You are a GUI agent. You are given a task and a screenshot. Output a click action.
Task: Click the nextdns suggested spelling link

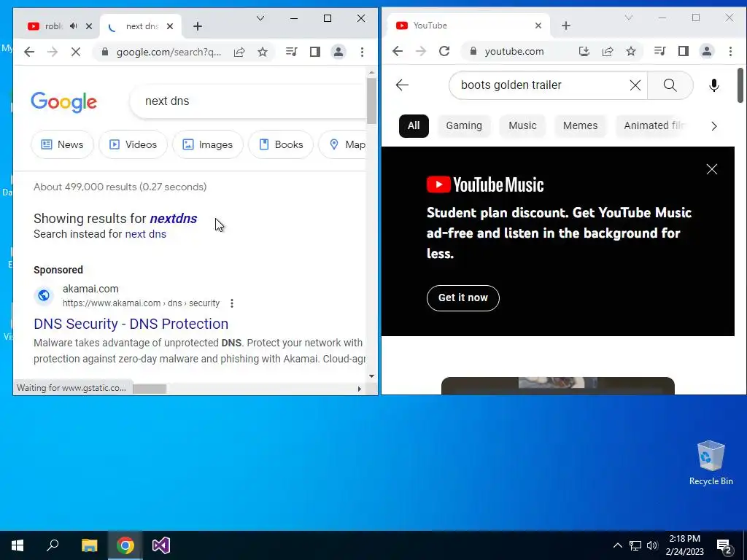coord(174,219)
